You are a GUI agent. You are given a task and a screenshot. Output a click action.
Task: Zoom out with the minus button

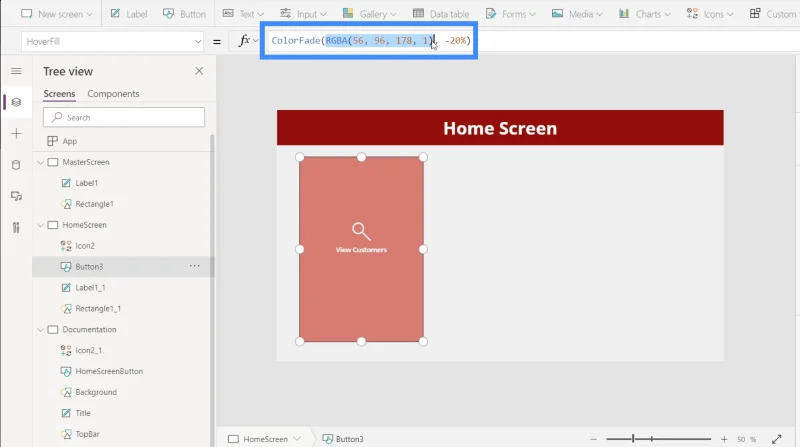click(x=593, y=439)
